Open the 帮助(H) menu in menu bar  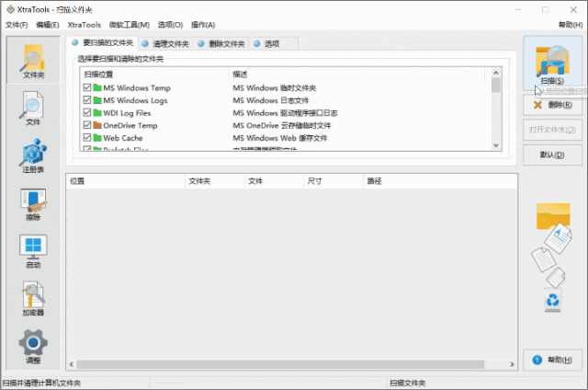pos(571,25)
